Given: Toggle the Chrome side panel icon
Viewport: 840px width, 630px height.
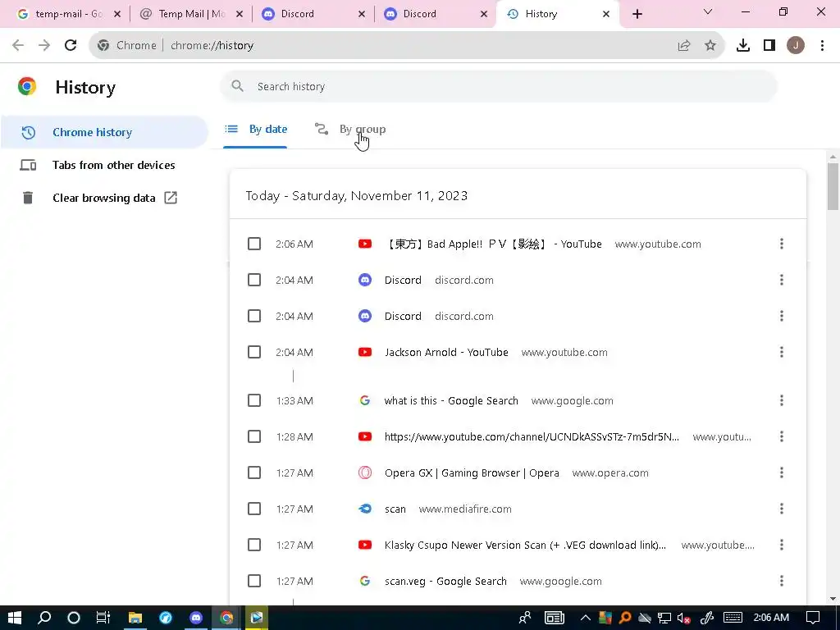Looking at the screenshot, I should 769,46.
